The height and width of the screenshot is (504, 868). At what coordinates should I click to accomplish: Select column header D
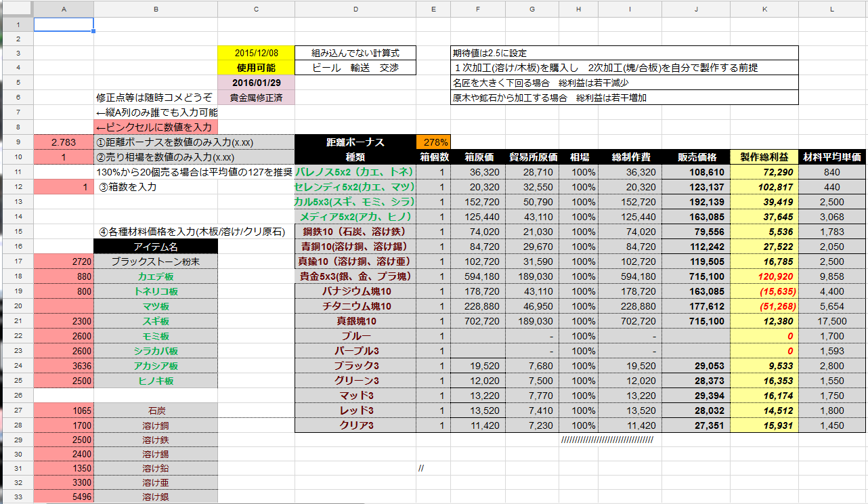click(x=355, y=9)
